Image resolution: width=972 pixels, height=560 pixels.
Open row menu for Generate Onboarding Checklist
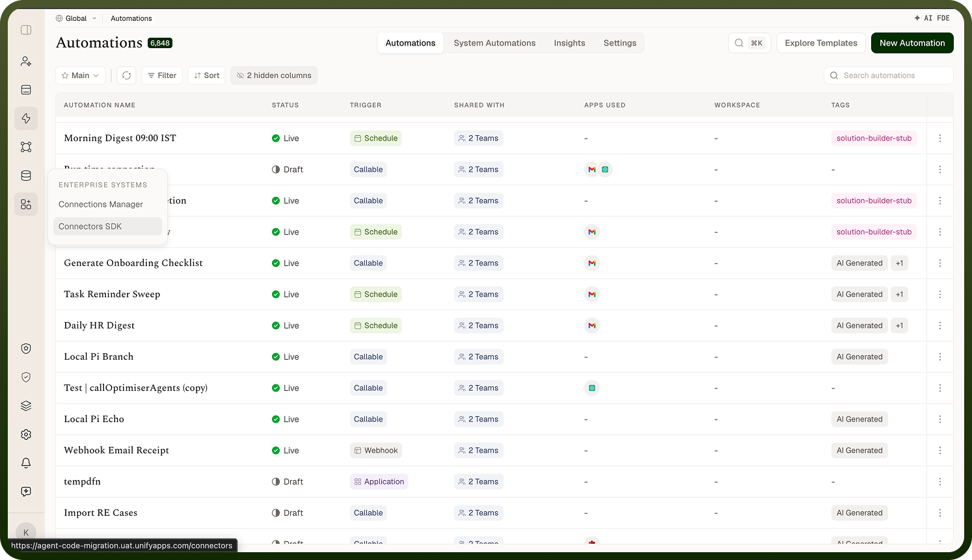(940, 263)
